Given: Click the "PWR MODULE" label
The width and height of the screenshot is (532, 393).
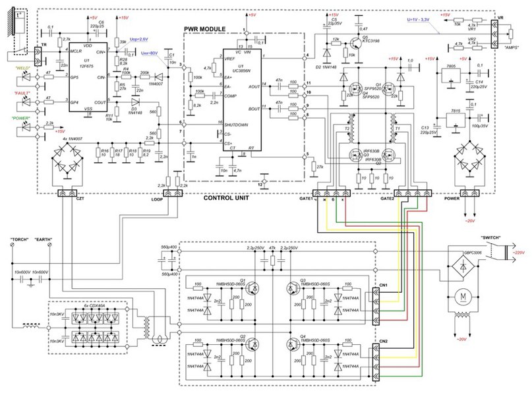Looking at the screenshot, I should [204, 30].
